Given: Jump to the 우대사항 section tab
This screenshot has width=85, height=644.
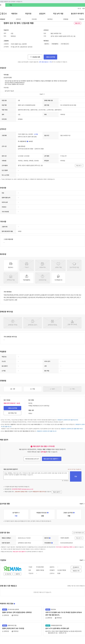Looking at the screenshot, I should coord(34,19).
